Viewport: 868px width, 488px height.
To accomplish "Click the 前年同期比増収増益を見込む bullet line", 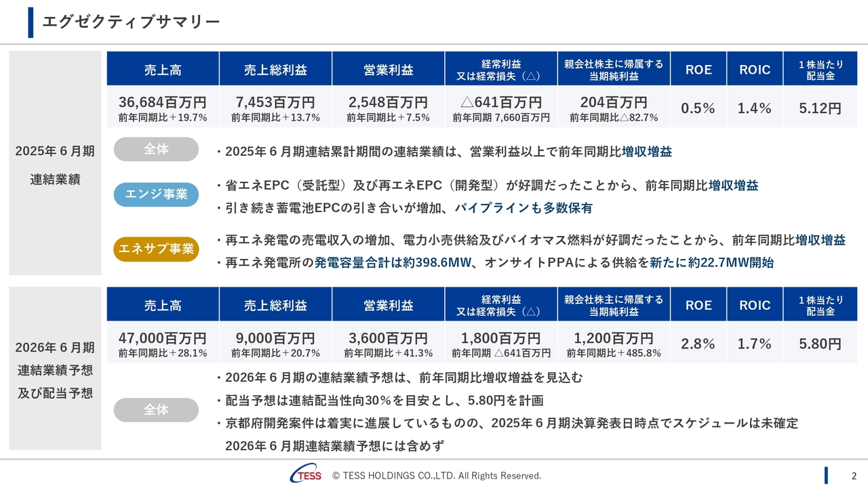I will [x=399, y=378].
